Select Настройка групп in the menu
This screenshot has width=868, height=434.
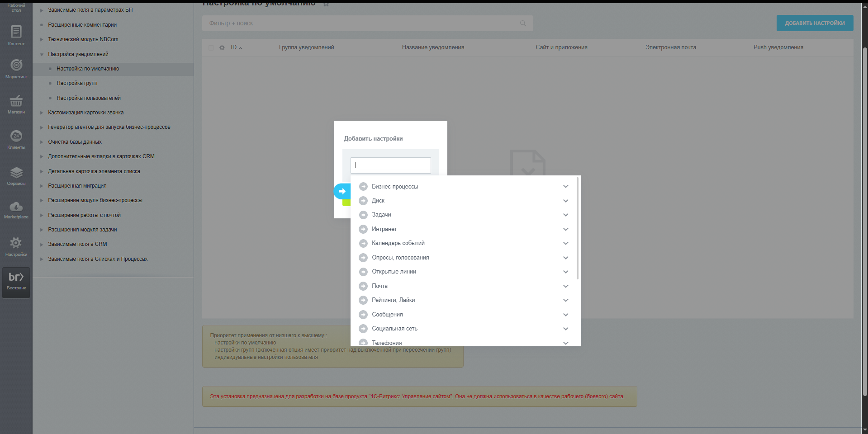tap(77, 83)
